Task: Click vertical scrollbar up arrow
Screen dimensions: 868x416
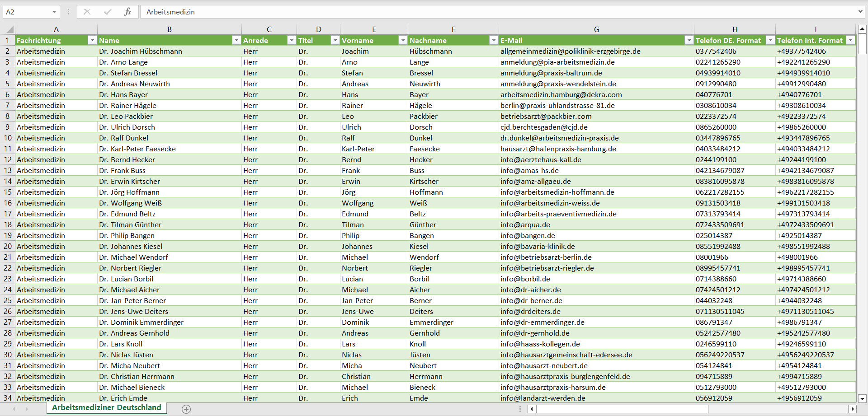Action: coord(862,29)
